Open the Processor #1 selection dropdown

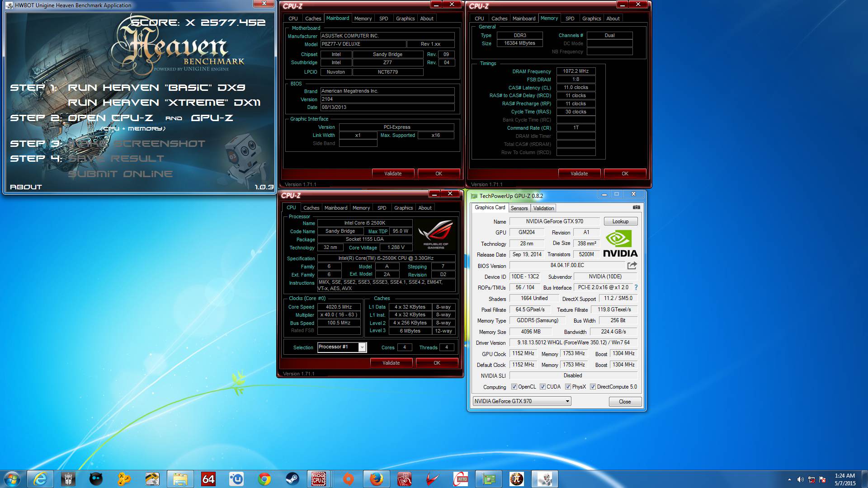click(x=342, y=347)
